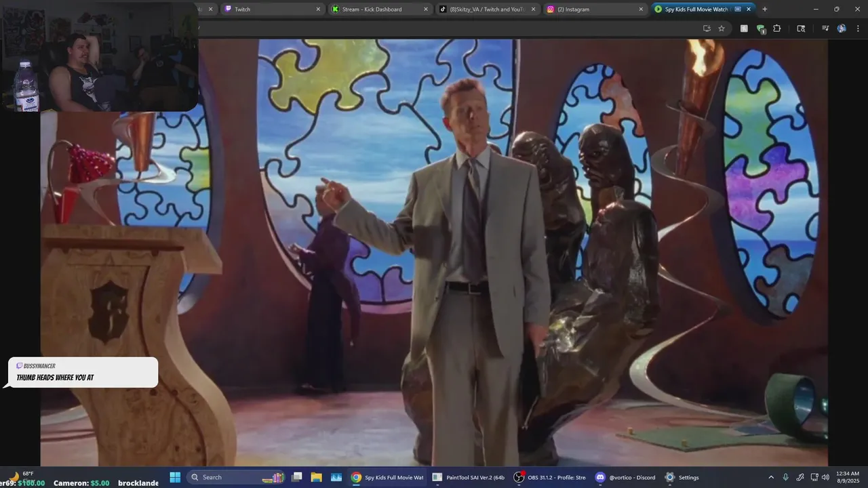Screen dimensions: 868x488
Task: Click the Kick favicon on the Stream tab
Action: click(x=335, y=9)
